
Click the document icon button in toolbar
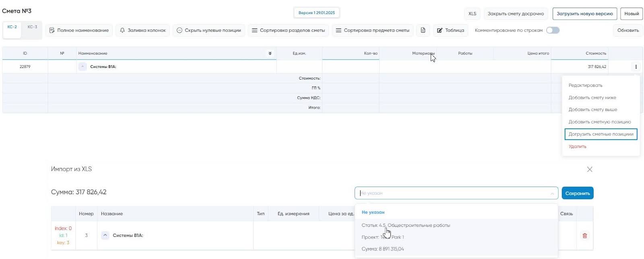coord(423,30)
